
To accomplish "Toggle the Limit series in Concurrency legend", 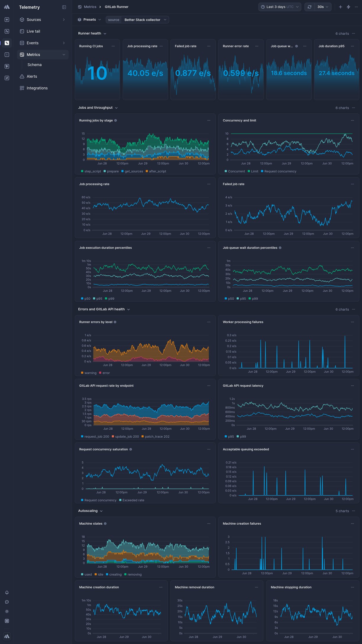I will [253, 171].
